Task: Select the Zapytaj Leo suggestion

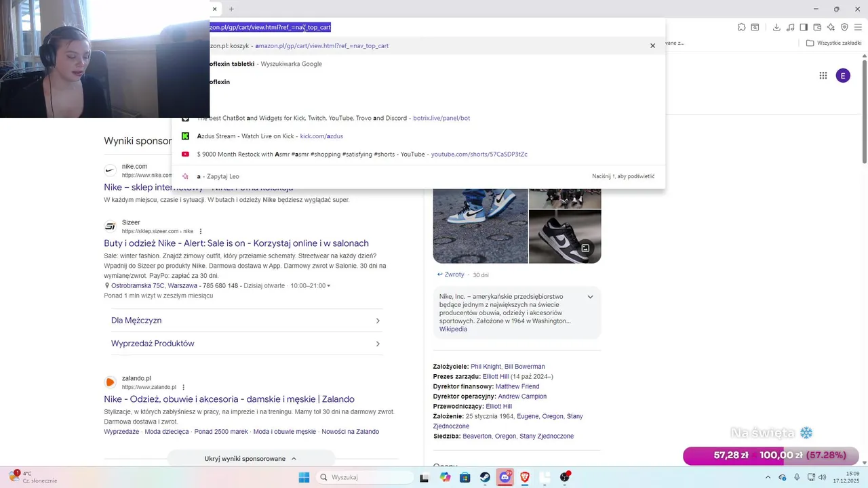Action: coord(418,176)
